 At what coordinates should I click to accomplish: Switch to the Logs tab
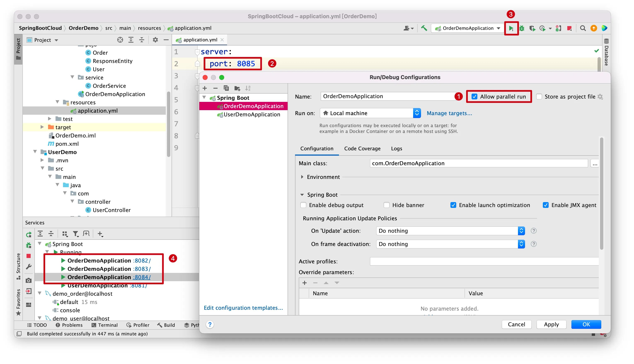(396, 148)
